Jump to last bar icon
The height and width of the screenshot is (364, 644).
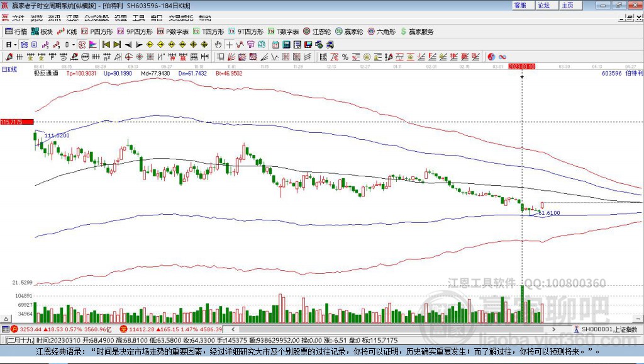tap(117, 45)
